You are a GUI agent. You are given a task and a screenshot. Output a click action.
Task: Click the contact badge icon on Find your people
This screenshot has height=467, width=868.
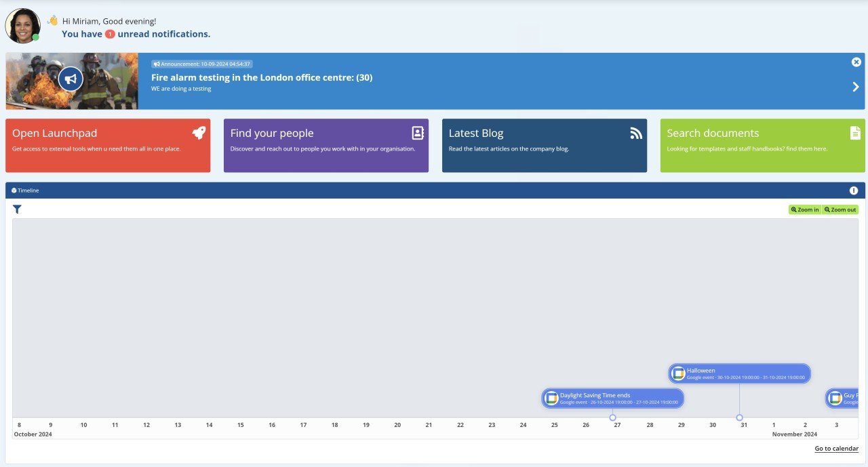click(416, 132)
